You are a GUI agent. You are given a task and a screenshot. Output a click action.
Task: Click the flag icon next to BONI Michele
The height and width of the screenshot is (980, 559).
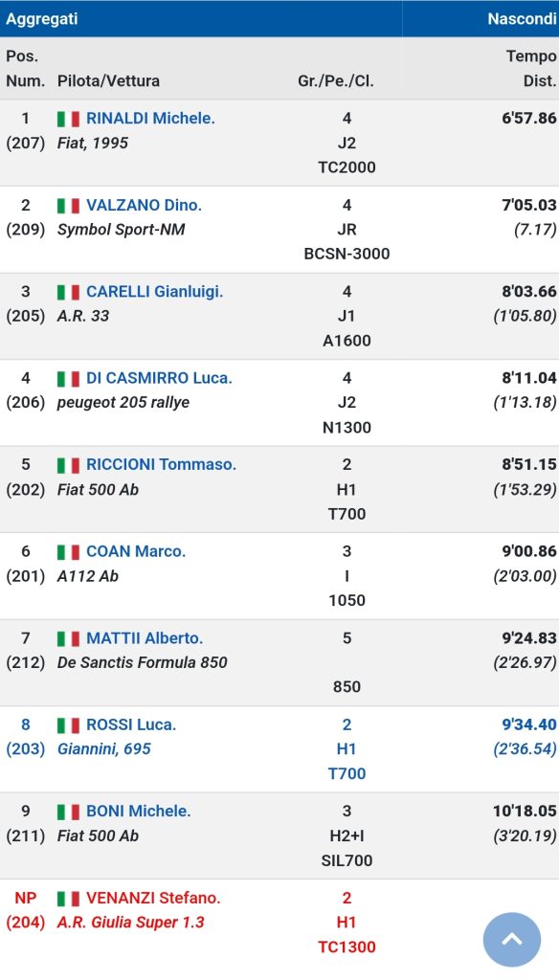[x=68, y=812]
